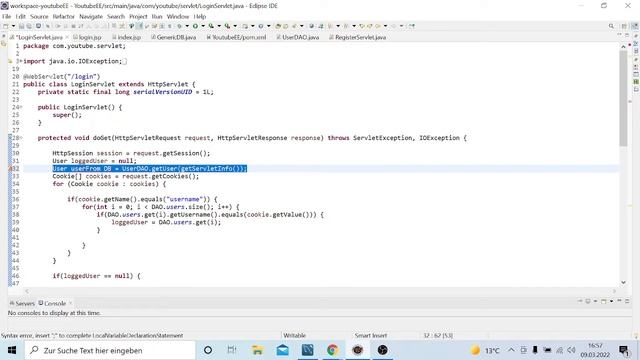Show hidden system tray icons chevron
The image size is (640, 360).
coord(511,350)
